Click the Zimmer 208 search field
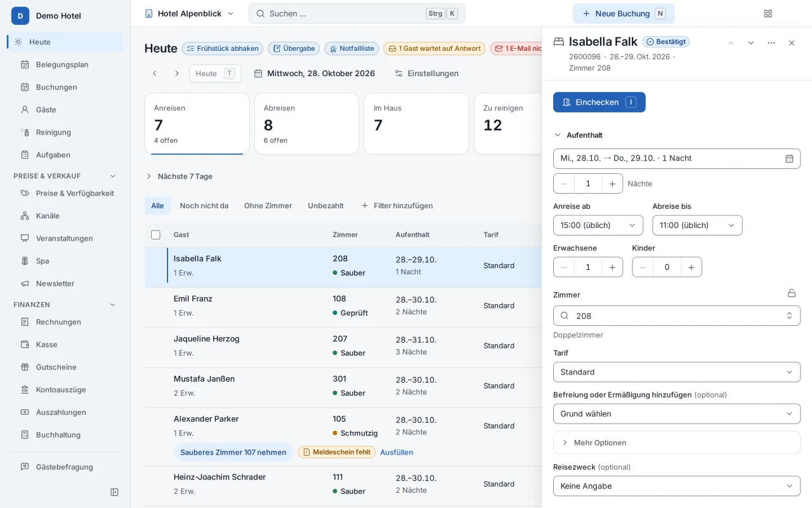812x508 pixels. pyautogui.click(x=677, y=316)
